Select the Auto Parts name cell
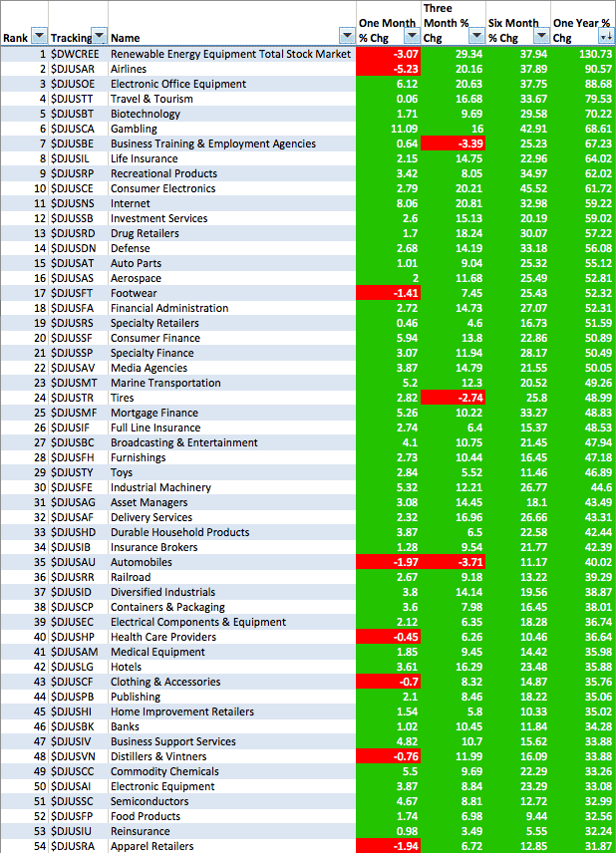616x853 pixels. pyautogui.click(x=232, y=263)
